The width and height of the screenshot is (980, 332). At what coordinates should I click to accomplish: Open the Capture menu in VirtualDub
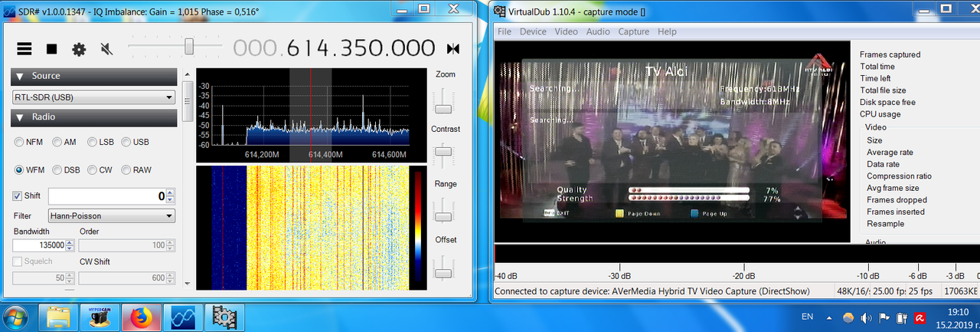click(x=633, y=31)
